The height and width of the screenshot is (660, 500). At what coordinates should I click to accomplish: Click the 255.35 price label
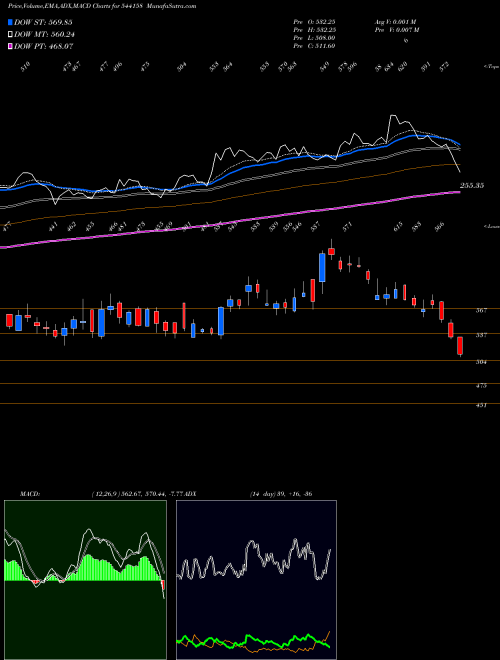click(x=472, y=185)
